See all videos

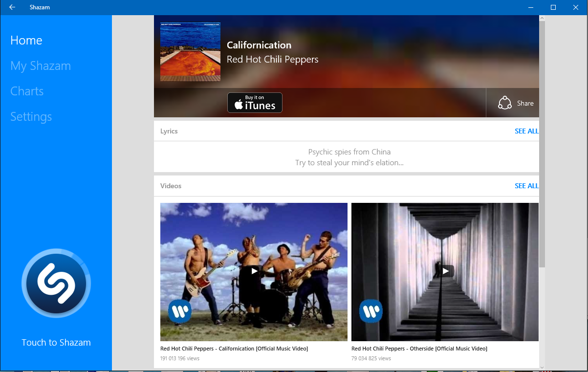(x=526, y=186)
